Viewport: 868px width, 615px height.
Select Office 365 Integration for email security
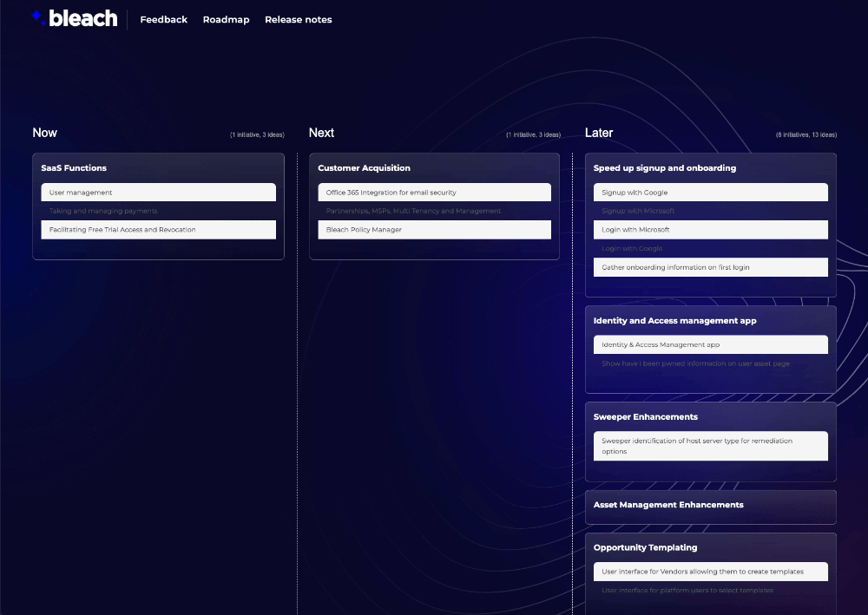[x=435, y=193]
